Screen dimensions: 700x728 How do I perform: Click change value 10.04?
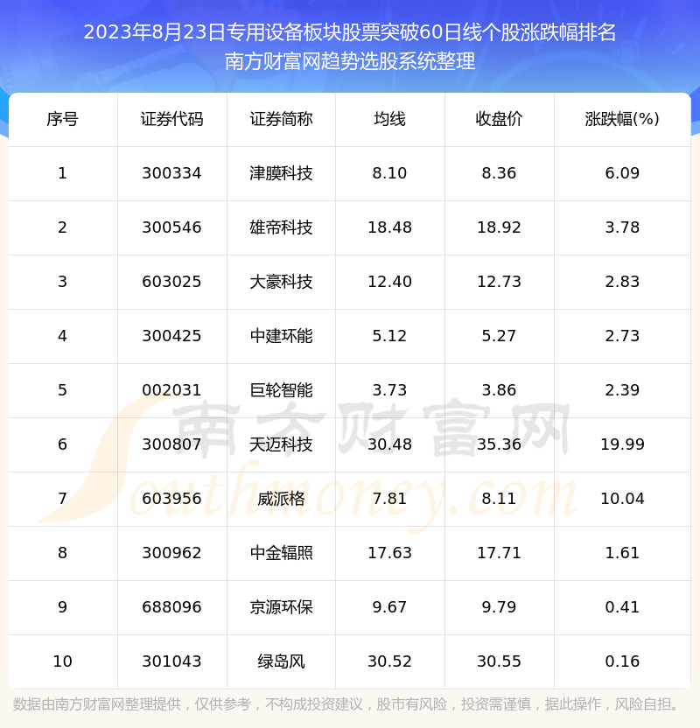622,499
